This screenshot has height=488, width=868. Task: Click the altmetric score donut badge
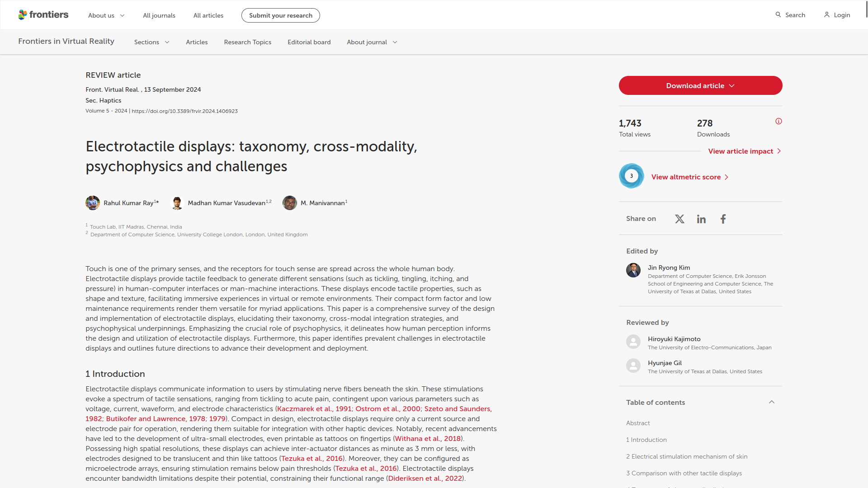tap(632, 176)
